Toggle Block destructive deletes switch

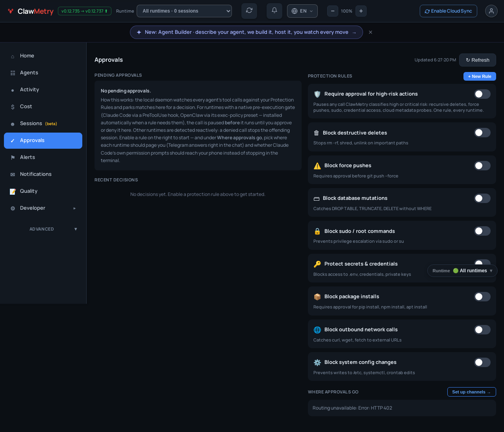(482, 133)
